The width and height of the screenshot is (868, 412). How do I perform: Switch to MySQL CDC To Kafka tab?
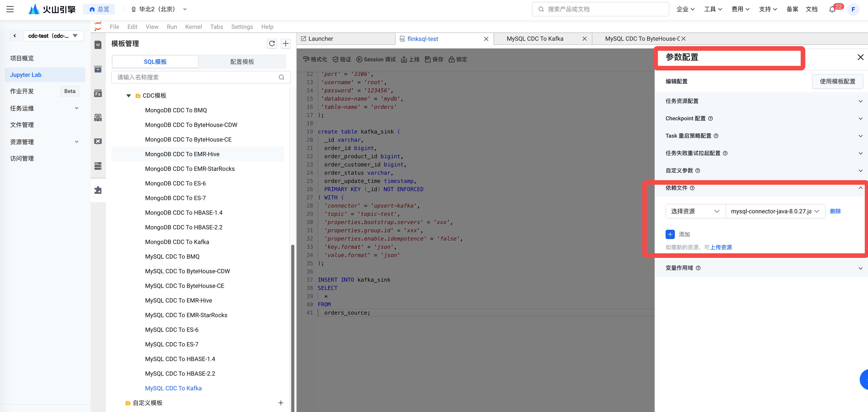[x=535, y=39]
